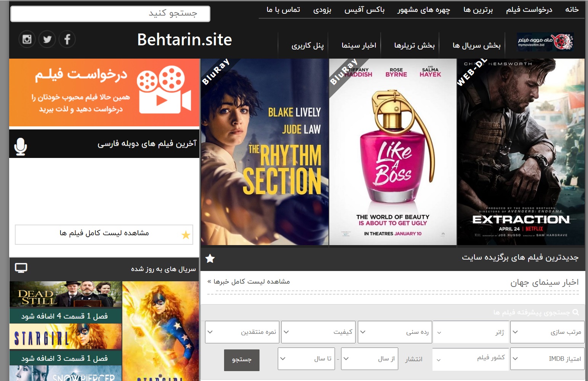Viewport: 588px width, 381px height.
Task: Open the کیفیت quality dropdown
Action: 318,332
